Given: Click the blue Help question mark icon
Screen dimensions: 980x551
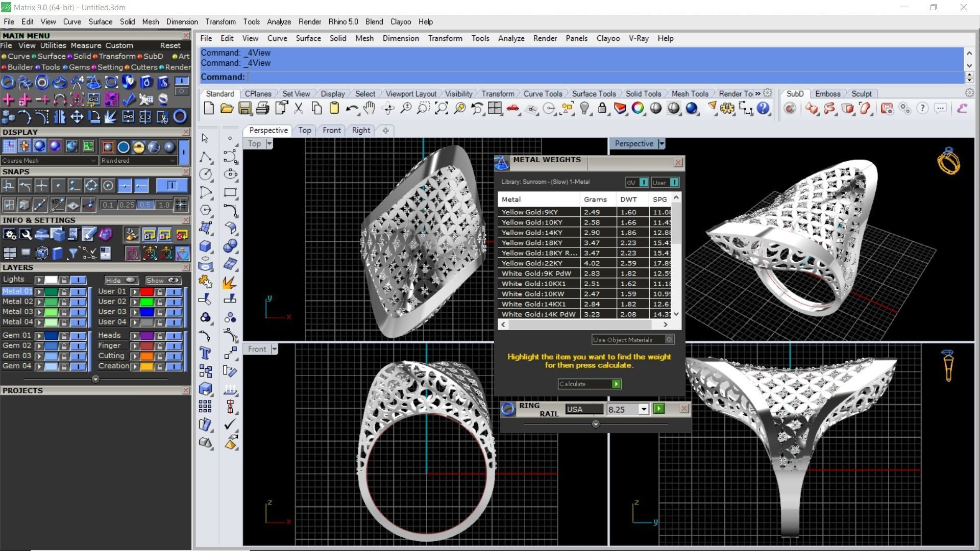Looking at the screenshot, I should pyautogui.click(x=763, y=108).
